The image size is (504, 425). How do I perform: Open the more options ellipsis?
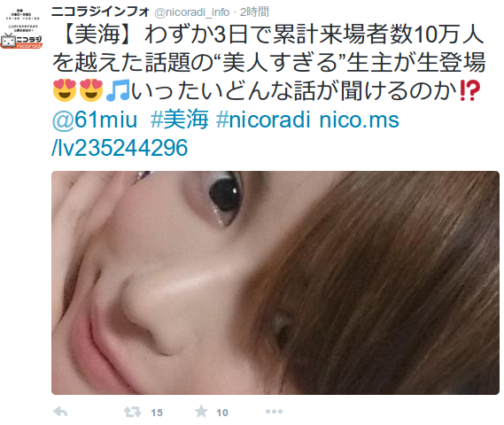[x=275, y=412]
